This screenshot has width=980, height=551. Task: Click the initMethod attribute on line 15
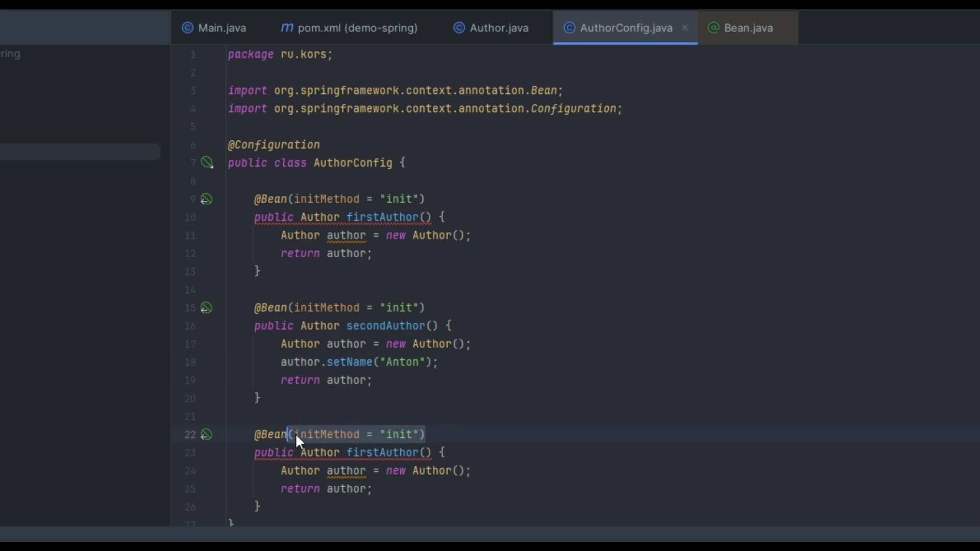click(x=327, y=308)
